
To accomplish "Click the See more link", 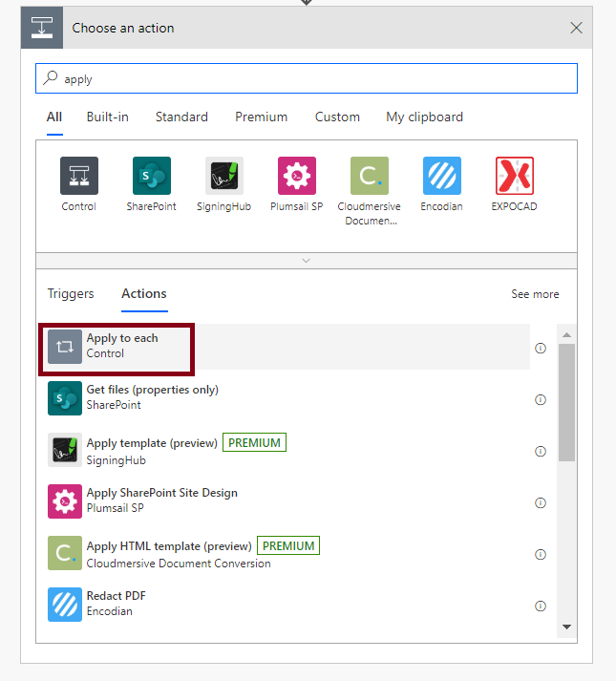I will coord(535,294).
